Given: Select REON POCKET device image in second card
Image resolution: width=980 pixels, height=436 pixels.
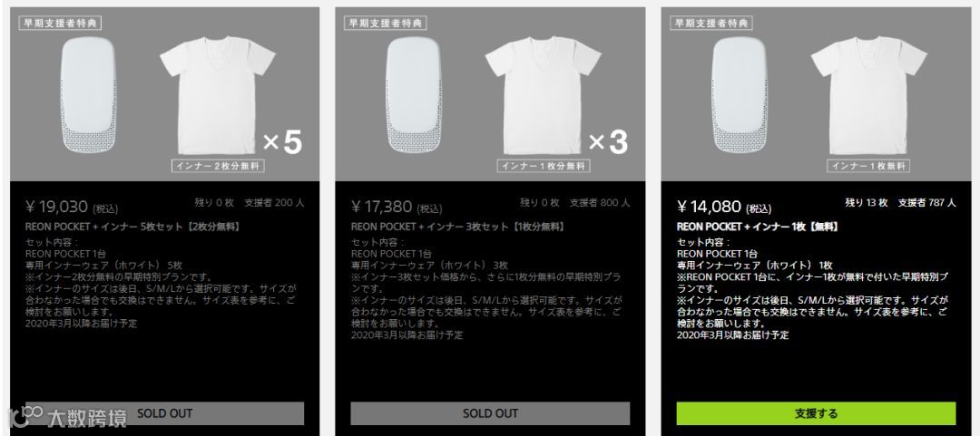Looking at the screenshot, I should [414, 94].
